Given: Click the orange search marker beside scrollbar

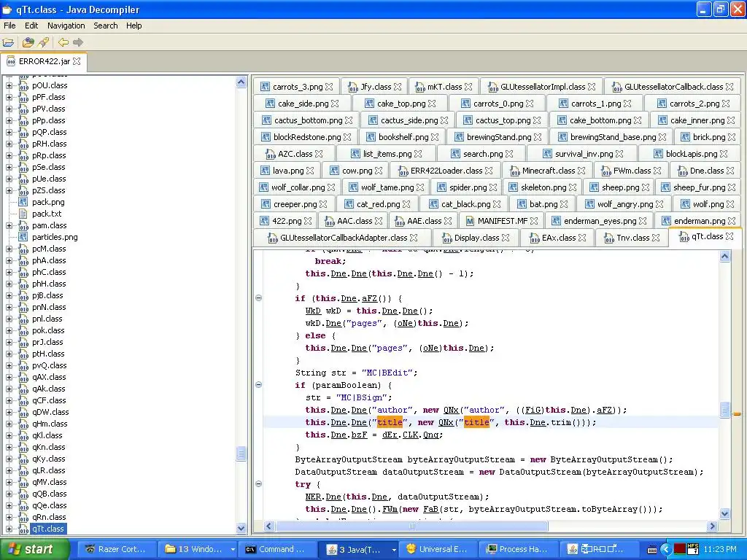Looking at the screenshot, I should coord(737,414).
